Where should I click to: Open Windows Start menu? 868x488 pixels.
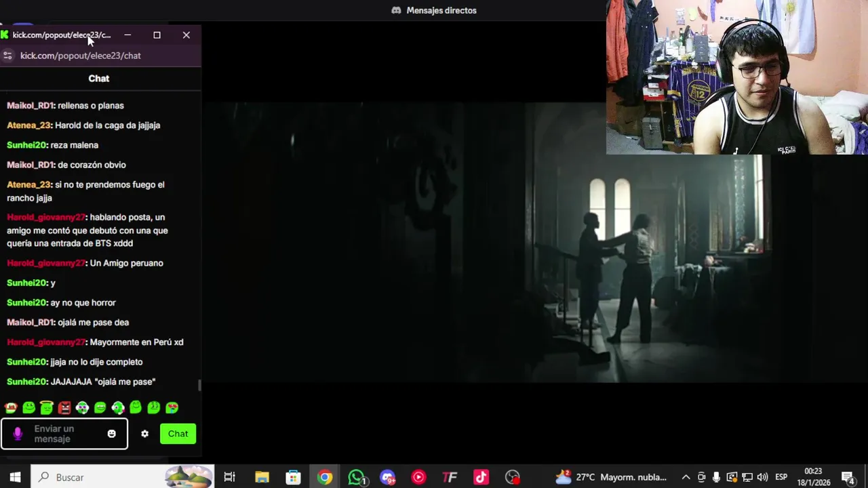pos(15,477)
